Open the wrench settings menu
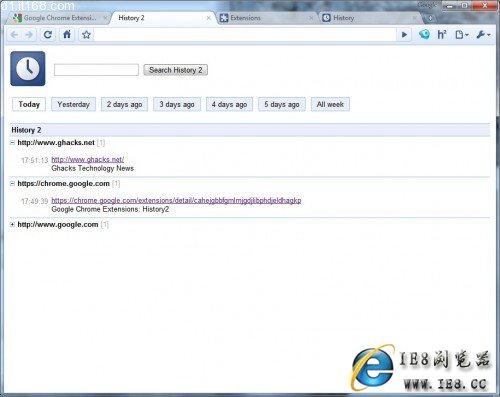500x397 pixels. (x=483, y=34)
